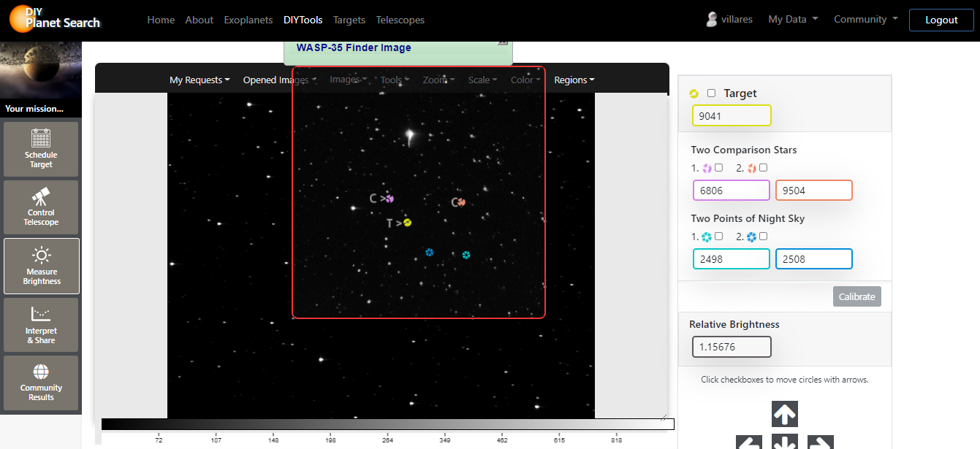Check the second night sky point checkbox
Screen dimensions: 980x449
pyautogui.click(x=763, y=237)
